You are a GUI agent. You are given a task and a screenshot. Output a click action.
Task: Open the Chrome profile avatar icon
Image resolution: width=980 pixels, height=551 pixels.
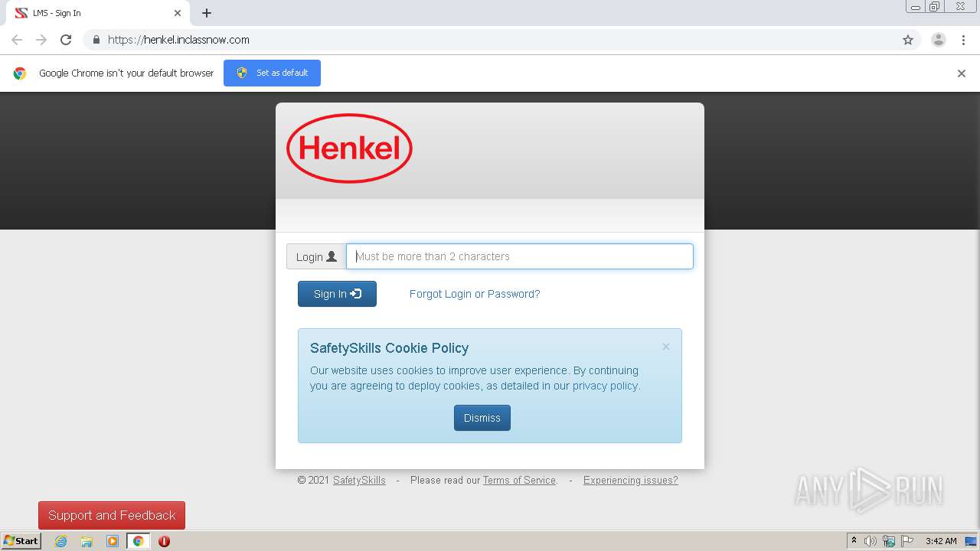939,40
